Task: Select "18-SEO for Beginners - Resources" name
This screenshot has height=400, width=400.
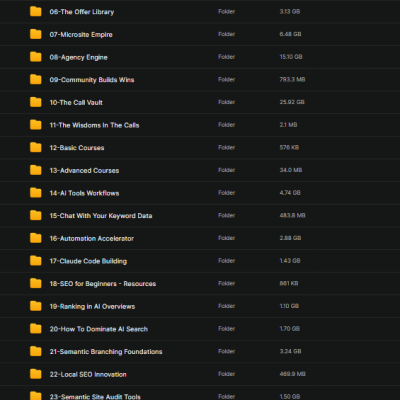Action: point(103,284)
